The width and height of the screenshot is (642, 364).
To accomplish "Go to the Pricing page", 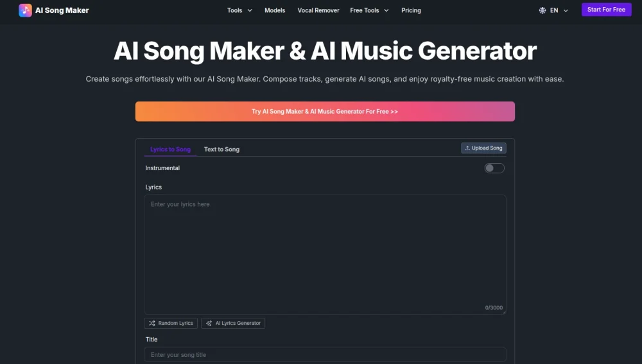I will tap(411, 10).
